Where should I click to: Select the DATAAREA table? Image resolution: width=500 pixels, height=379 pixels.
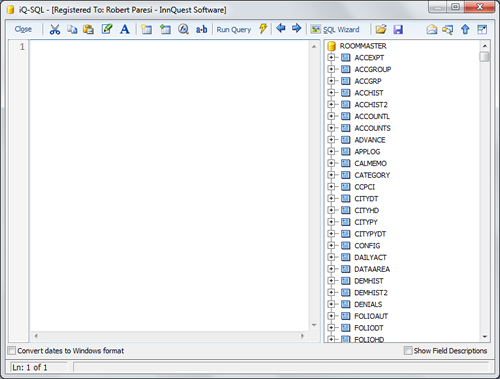click(x=372, y=269)
